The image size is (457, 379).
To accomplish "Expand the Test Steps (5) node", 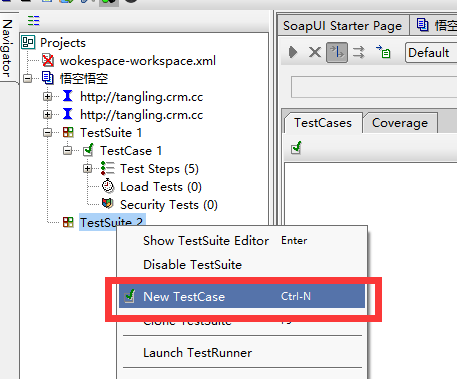I will coord(88,169).
